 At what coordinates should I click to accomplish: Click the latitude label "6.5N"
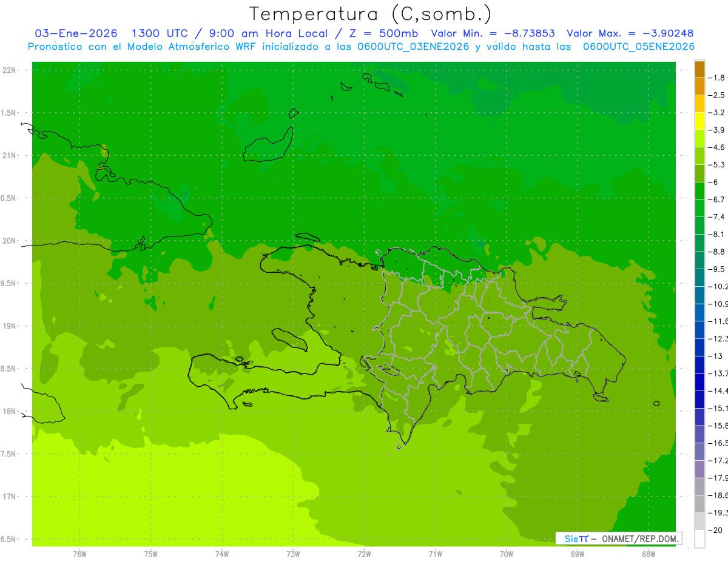tap(8, 539)
